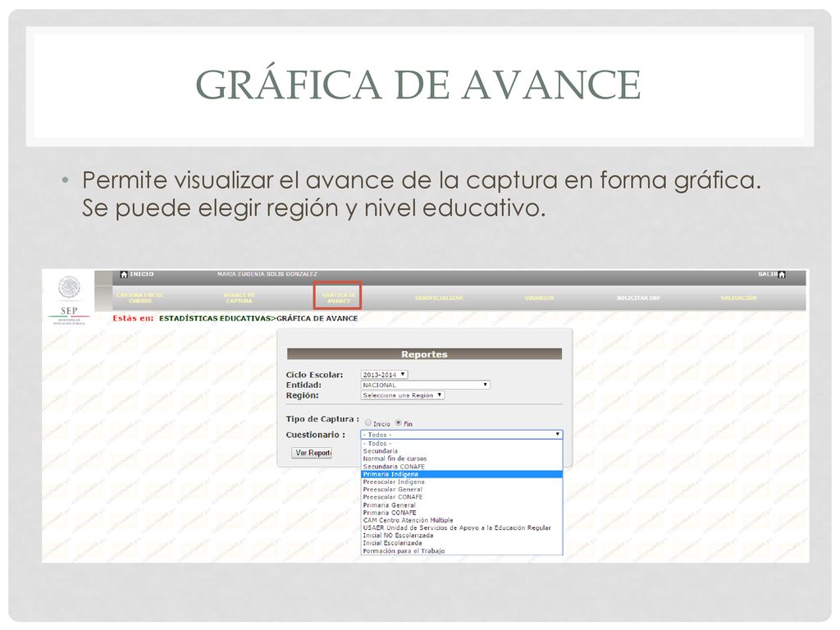Choose Secundaria CONAFE option

click(x=462, y=467)
